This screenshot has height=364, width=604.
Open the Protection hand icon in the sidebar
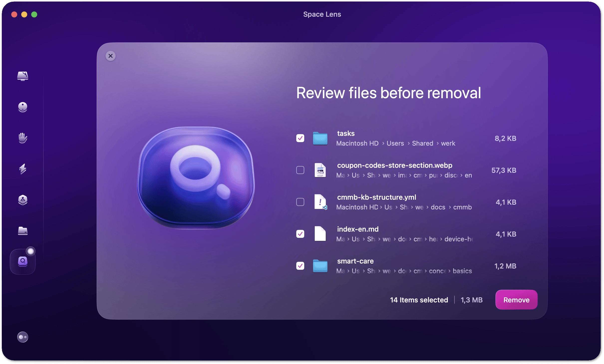23,138
